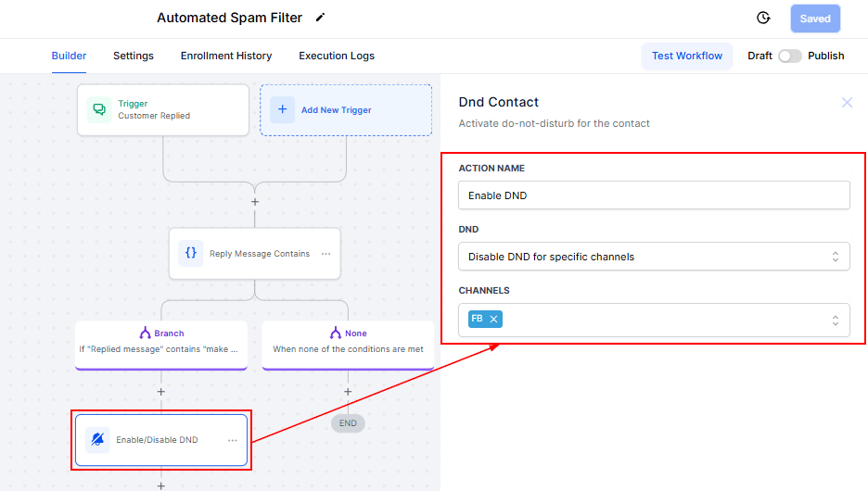Open version history clock icon

pyautogui.click(x=763, y=19)
